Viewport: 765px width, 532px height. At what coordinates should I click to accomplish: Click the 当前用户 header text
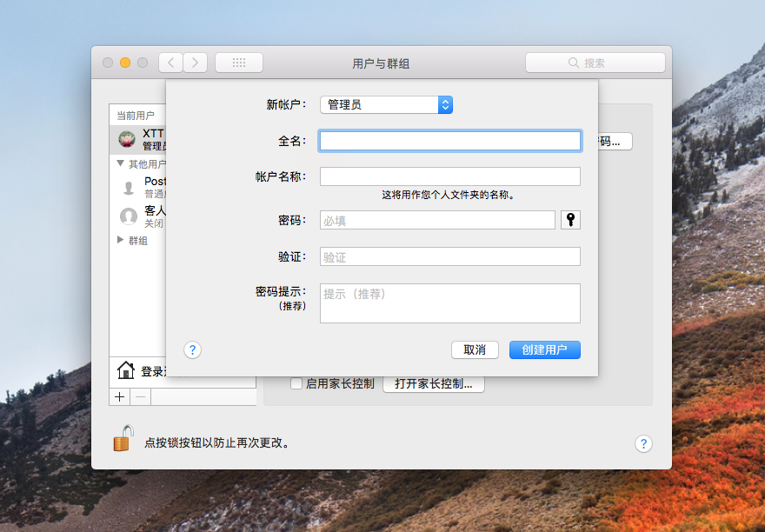tap(135, 116)
